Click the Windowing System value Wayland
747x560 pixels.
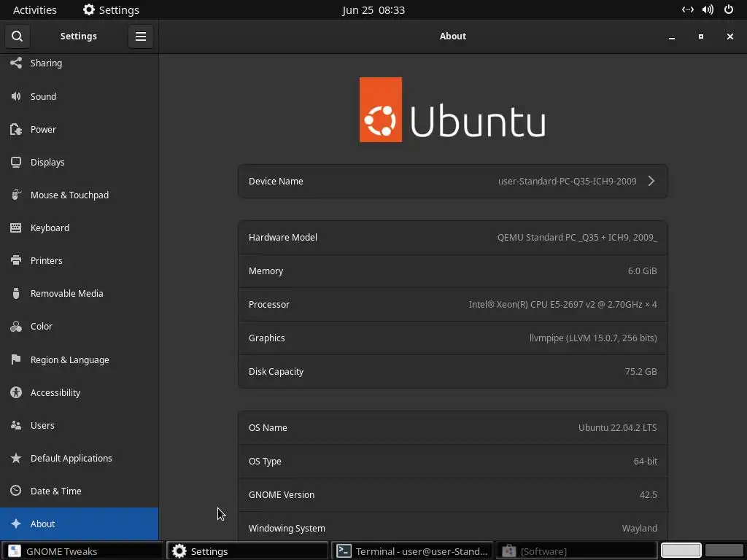639,528
